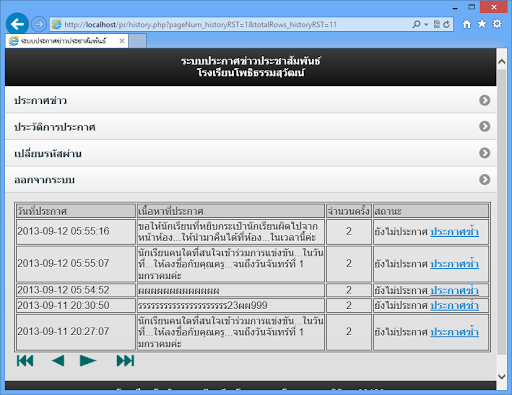Click browser forward arrow button
The height and width of the screenshot is (395, 512).
[x=39, y=24]
